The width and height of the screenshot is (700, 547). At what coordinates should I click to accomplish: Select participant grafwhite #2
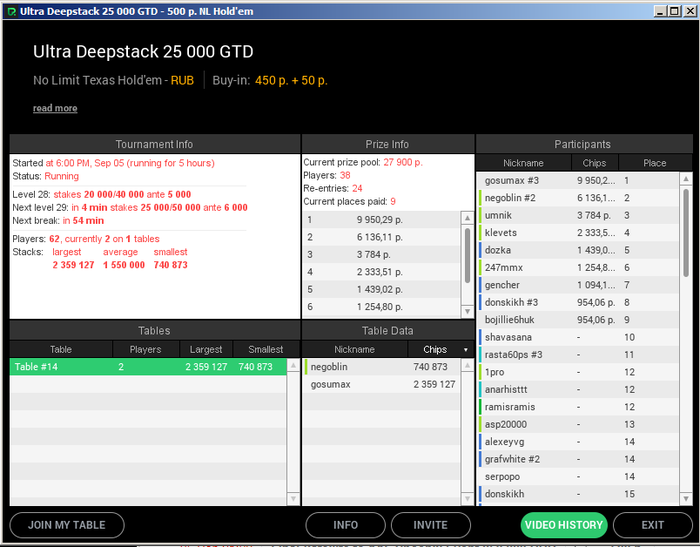point(579,459)
